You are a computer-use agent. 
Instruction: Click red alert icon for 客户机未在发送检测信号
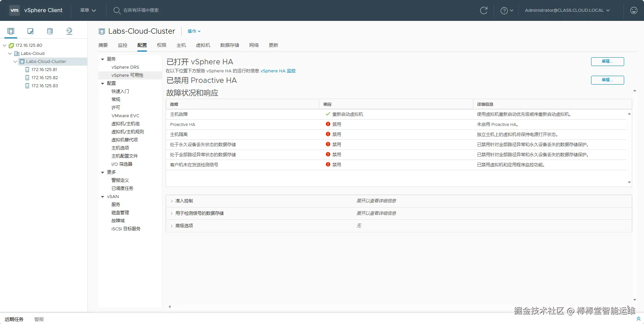tap(328, 165)
